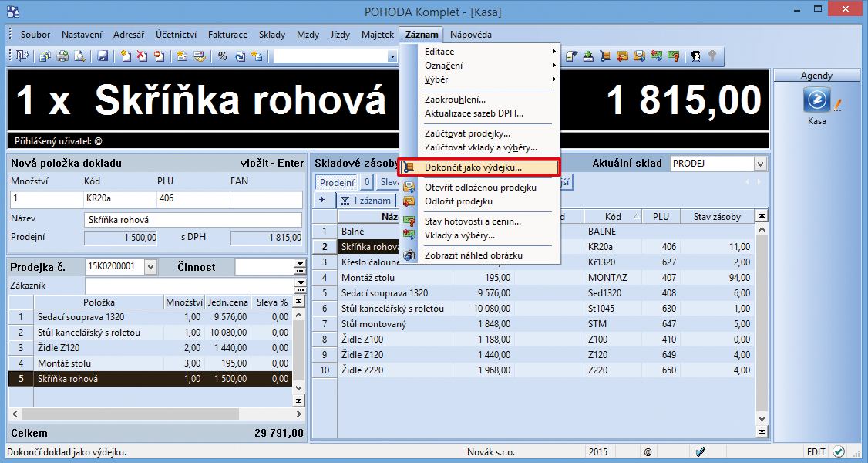
Task: Open the Kasa agenda icon
Action: [x=817, y=100]
